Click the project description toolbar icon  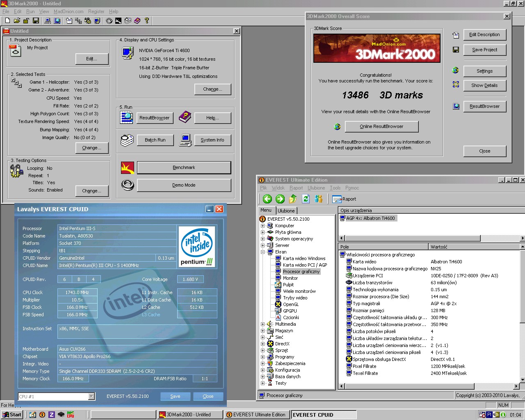click(69, 21)
